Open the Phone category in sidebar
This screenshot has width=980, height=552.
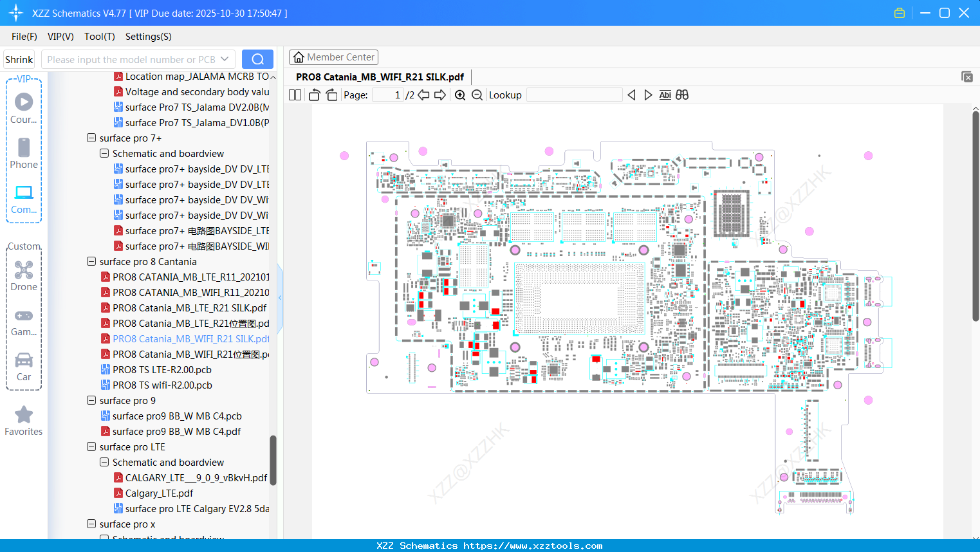(x=24, y=153)
